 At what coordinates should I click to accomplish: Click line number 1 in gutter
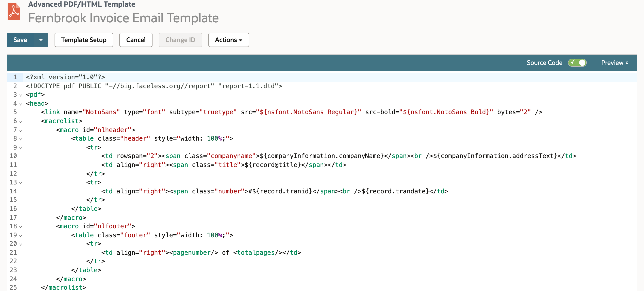(15, 77)
